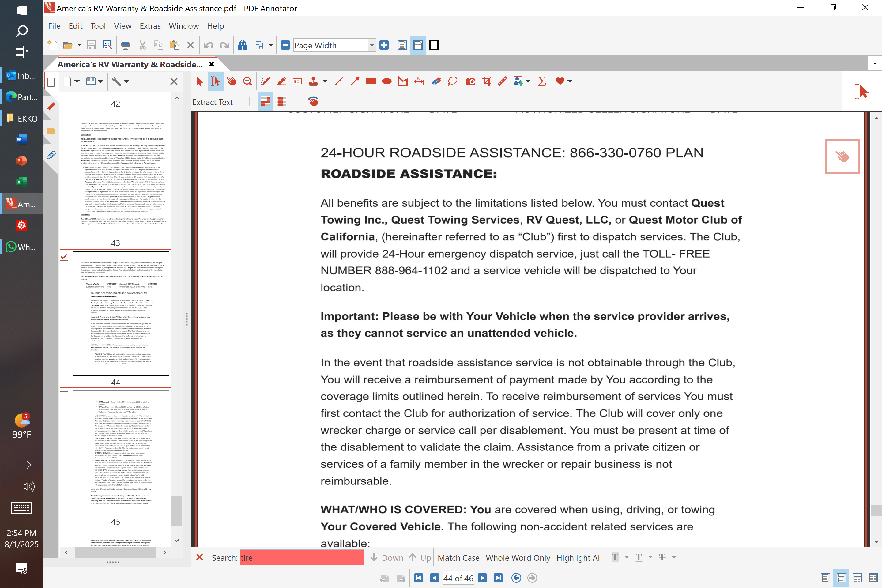
Task: Open the Tool menu
Action: pyautogui.click(x=98, y=26)
